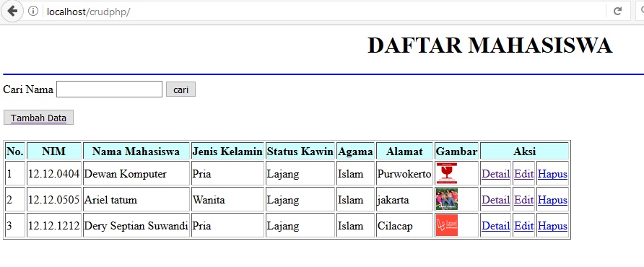Click Lajang in the Ariel tatum row
Screen dimensions: 644x267
click(x=300, y=200)
